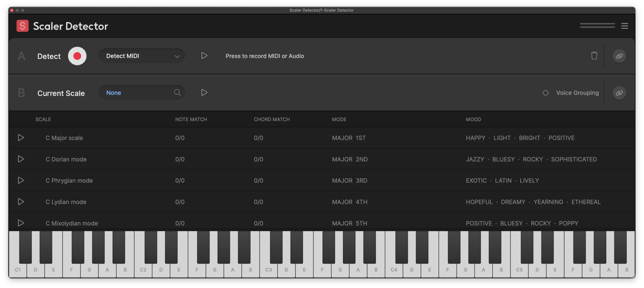
Task: Click the Current Scale label
Action: click(61, 93)
